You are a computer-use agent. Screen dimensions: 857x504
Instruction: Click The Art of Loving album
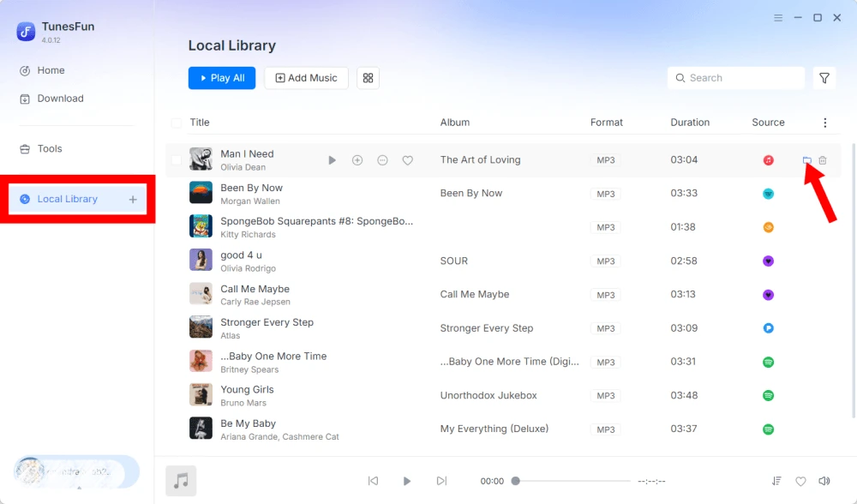[x=481, y=160]
